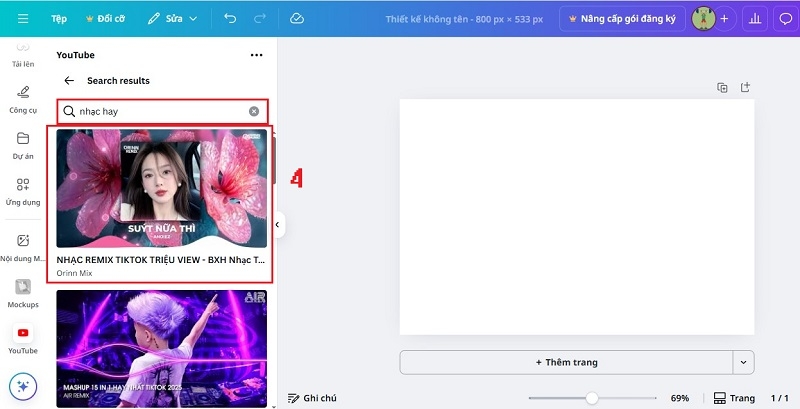
Task: Click the 69% zoom percentage
Action: click(680, 398)
